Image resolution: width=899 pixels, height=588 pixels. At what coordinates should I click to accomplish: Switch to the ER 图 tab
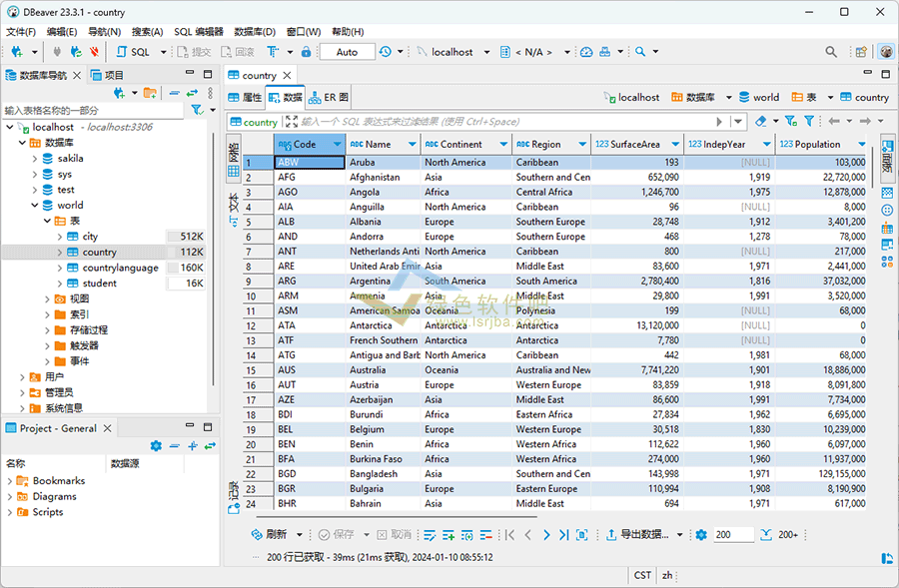point(329,98)
